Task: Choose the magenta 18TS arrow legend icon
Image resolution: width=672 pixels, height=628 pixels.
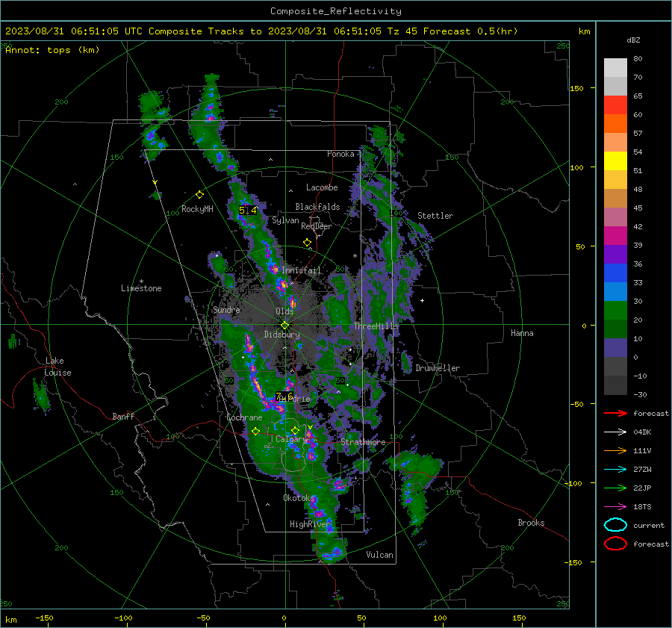Action: (x=615, y=507)
